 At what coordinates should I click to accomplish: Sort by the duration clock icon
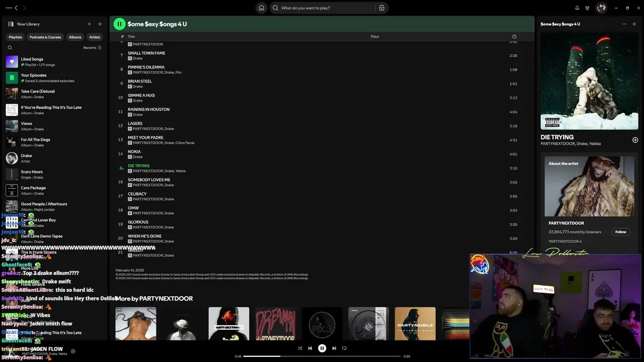tap(514, 37)
